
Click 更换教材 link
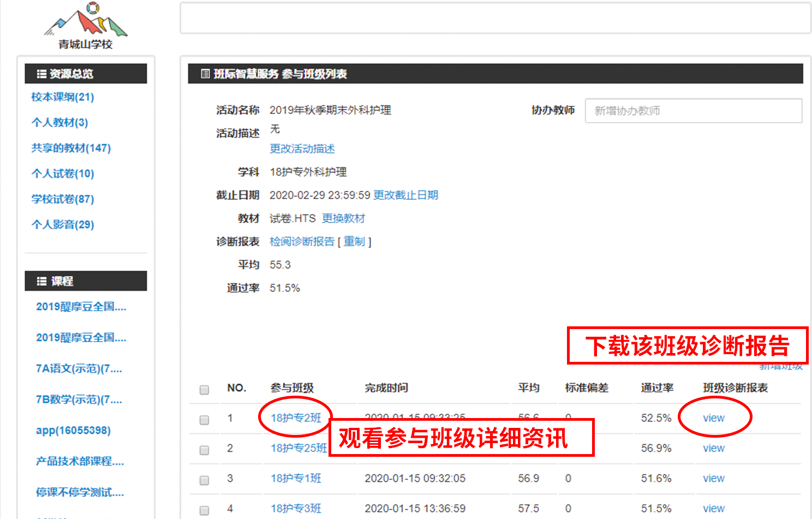coord(343,218)
